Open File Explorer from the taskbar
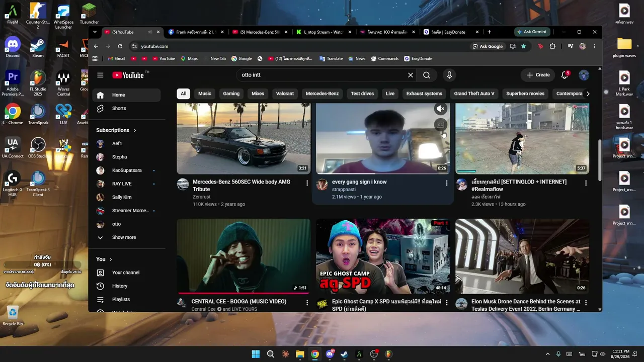This screenshot has width=644, height=362. (x=300, y=354)
